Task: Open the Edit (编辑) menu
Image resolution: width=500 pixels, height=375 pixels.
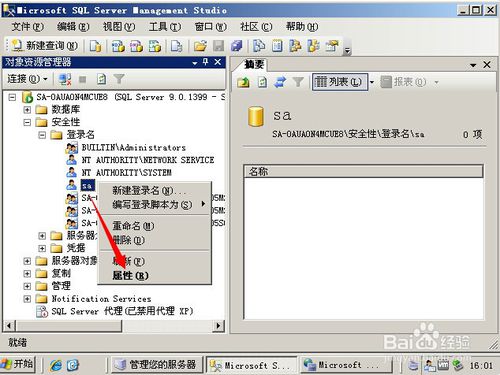Action: [73, 27]
